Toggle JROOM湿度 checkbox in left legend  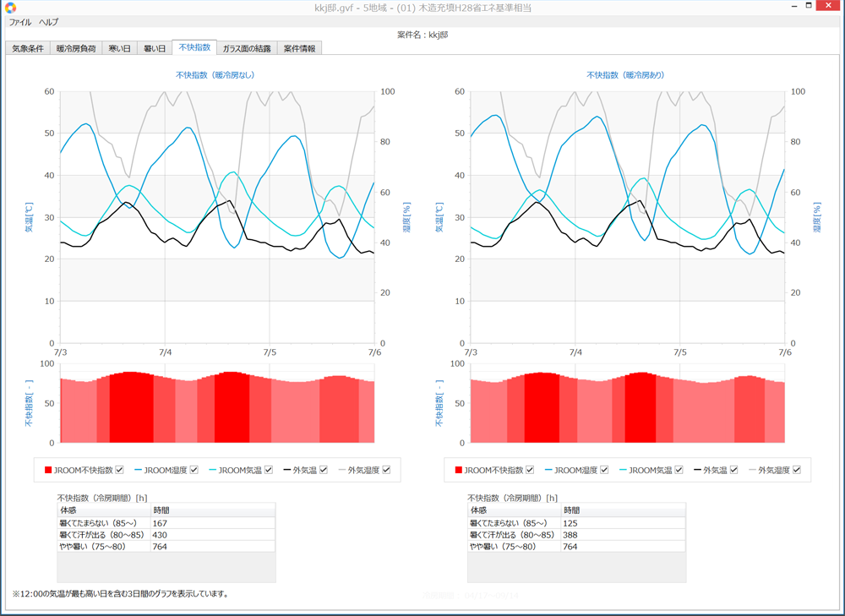coord(194,470)
